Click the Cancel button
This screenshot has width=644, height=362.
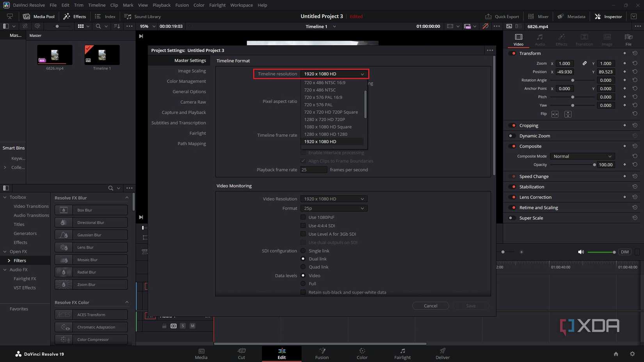(x=430, y=306)
